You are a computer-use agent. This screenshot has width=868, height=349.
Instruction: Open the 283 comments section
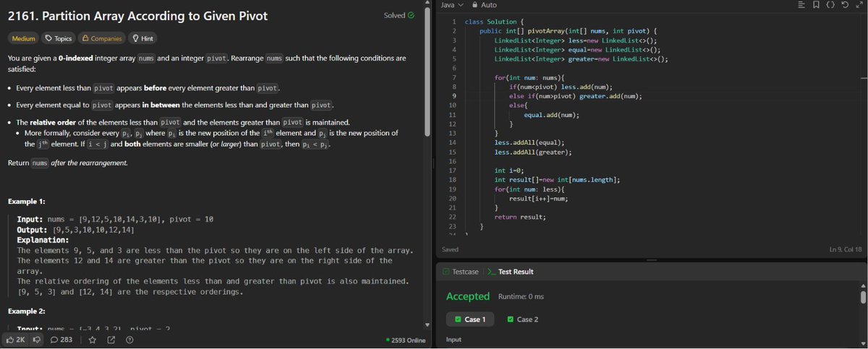coord(61,340)
